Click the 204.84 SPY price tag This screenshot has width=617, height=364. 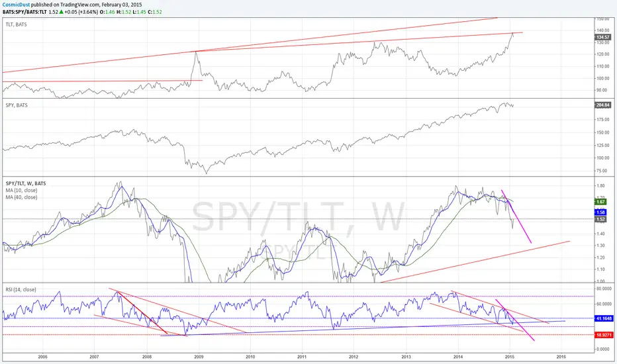tap(603, 105)
